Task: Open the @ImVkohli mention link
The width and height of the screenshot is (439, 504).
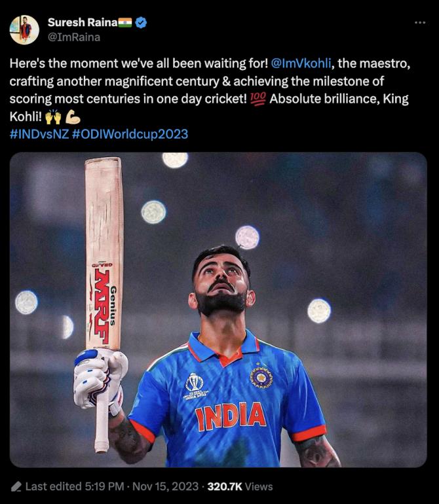Action: pyautogui.click(x=301, y=63)
